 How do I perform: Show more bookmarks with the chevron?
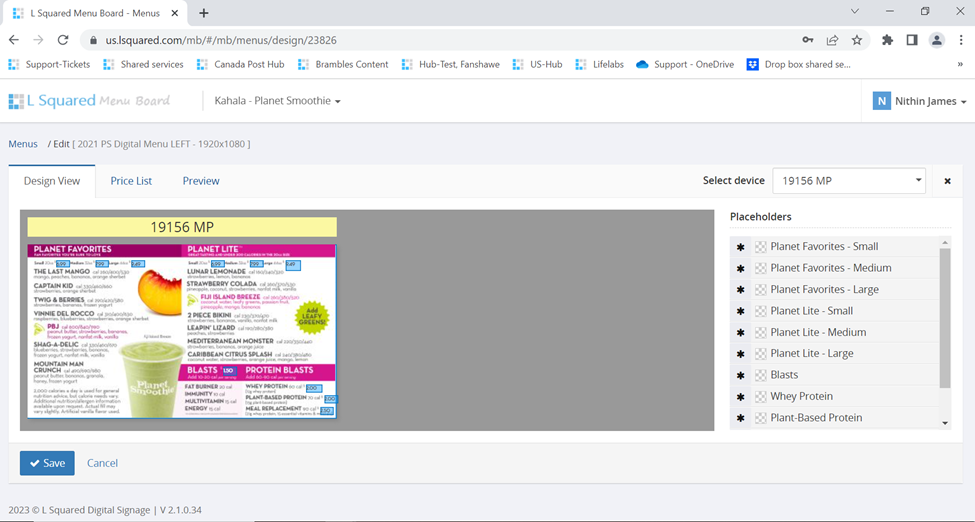960,64
